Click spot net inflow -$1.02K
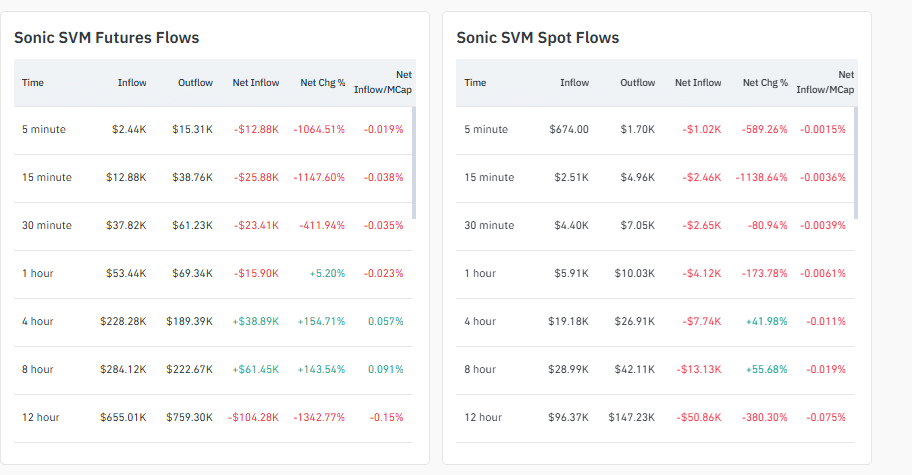Screen dimensions: 912x475 [701, 129]
